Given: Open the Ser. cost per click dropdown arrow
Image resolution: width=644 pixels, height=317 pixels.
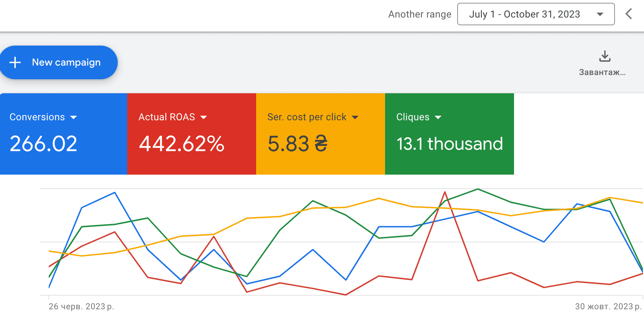Looking at the screenshot, I should click(x=355, y=117).
